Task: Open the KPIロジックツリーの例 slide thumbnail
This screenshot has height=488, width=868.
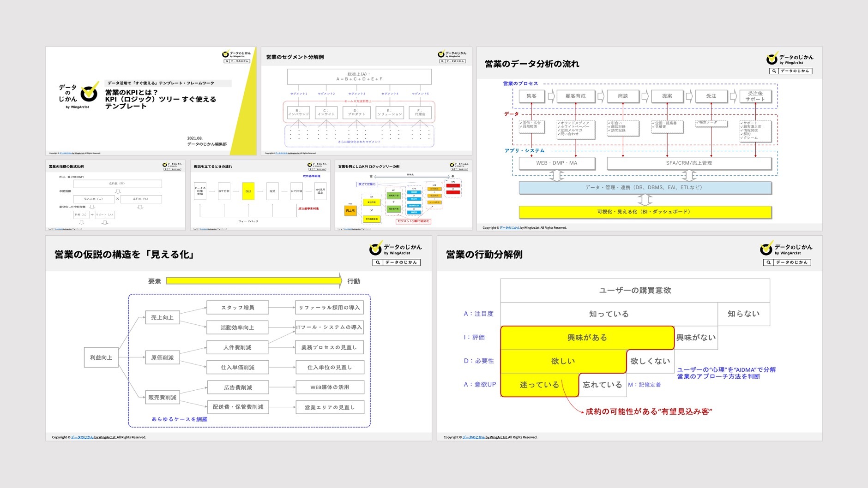Action: coord(404,195)
